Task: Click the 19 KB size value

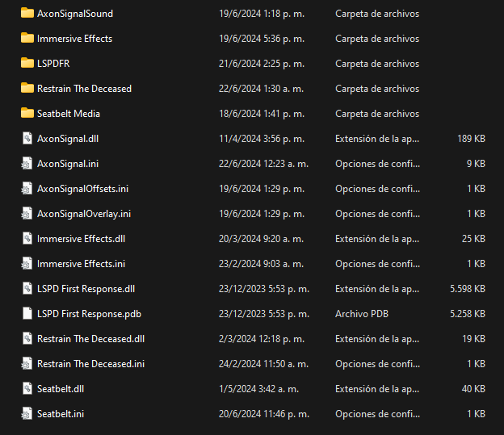Action: tap(473, 339)
